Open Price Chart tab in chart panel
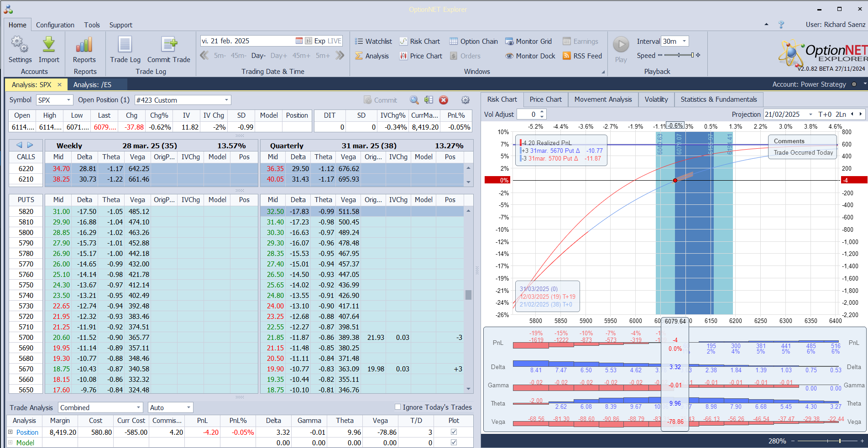This screenshot has height=448, width=868. point(546,99)
